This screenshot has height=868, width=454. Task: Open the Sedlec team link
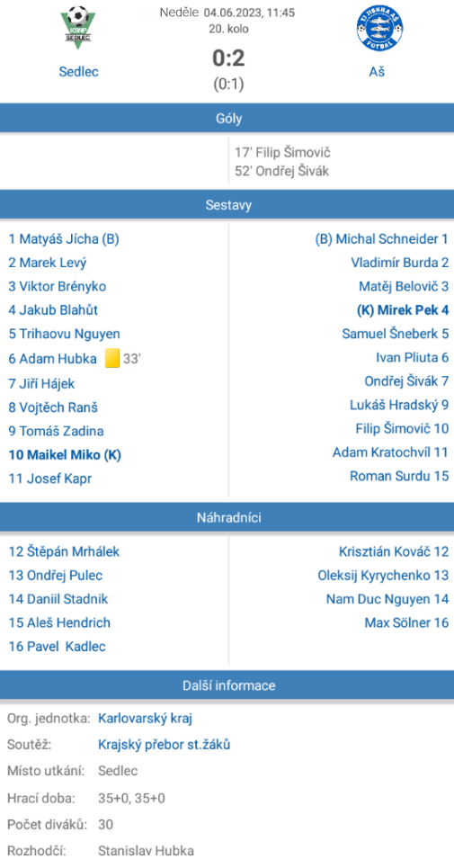click(78, 72)
